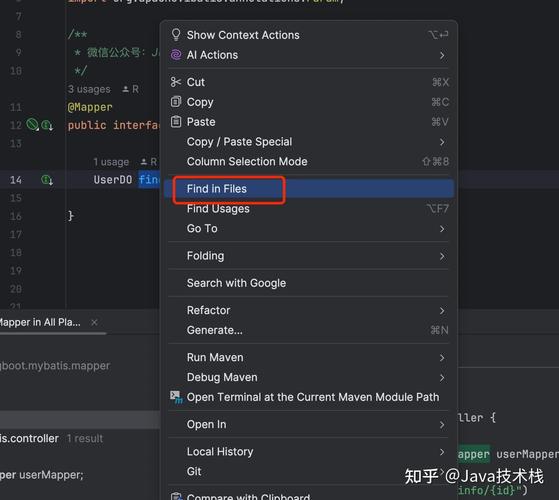Click the AI Actions spiral icon
The height and width of the screenshot is (500, 559).
176,55
